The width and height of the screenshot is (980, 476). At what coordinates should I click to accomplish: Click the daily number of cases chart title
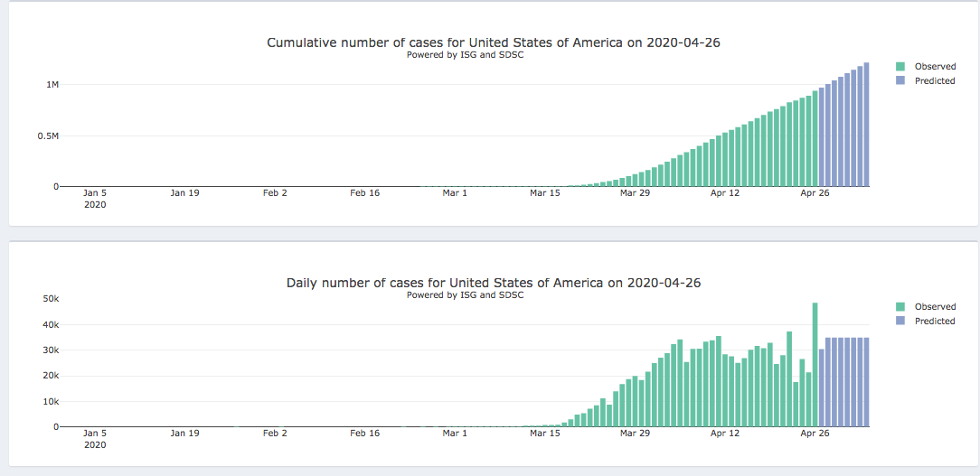[493, 283]
